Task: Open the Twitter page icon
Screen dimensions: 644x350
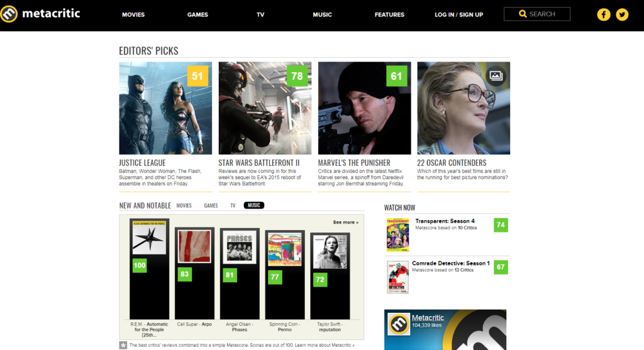Action: (x=622, y=14)
